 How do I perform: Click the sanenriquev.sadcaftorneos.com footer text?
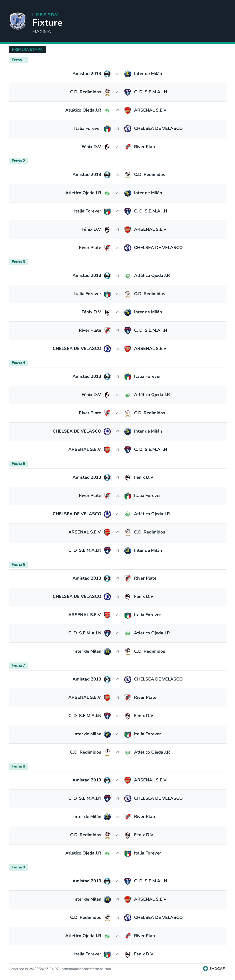pyautogui.click(x=86, y=969)
